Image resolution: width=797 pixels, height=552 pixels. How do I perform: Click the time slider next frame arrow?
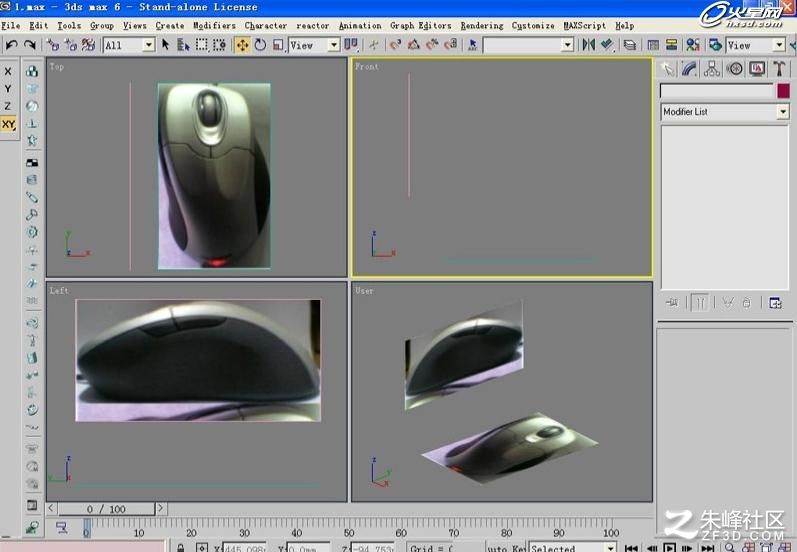161,508
